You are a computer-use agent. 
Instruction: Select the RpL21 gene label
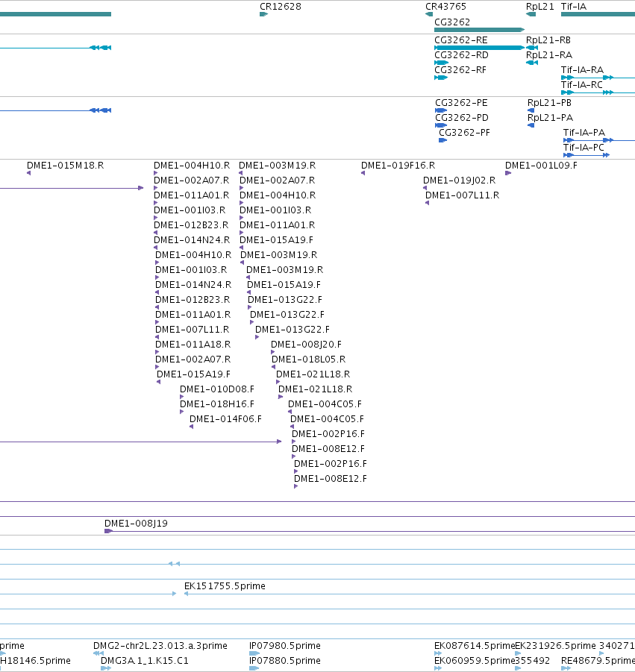pos(539,7)
